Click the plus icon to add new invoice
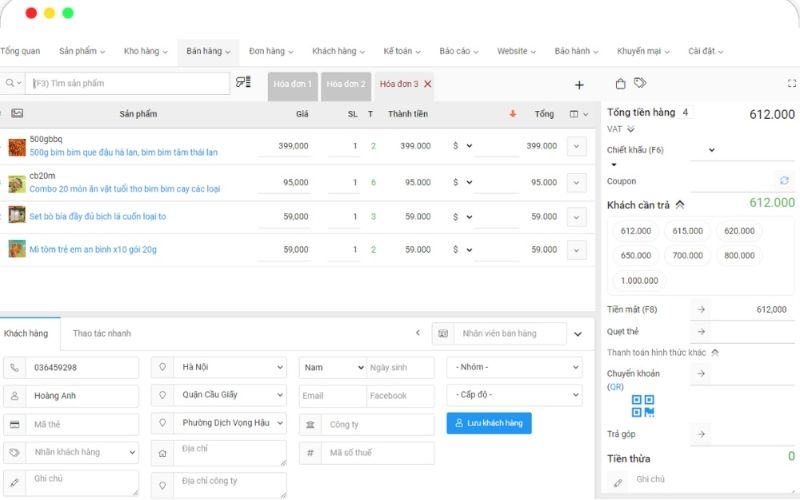 click(x=579, y=85)
